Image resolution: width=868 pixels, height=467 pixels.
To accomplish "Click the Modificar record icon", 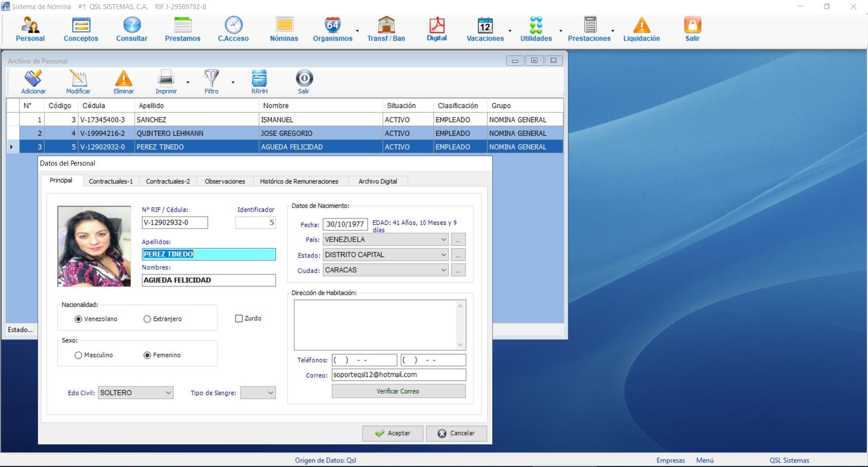I will tap(78, 82).
